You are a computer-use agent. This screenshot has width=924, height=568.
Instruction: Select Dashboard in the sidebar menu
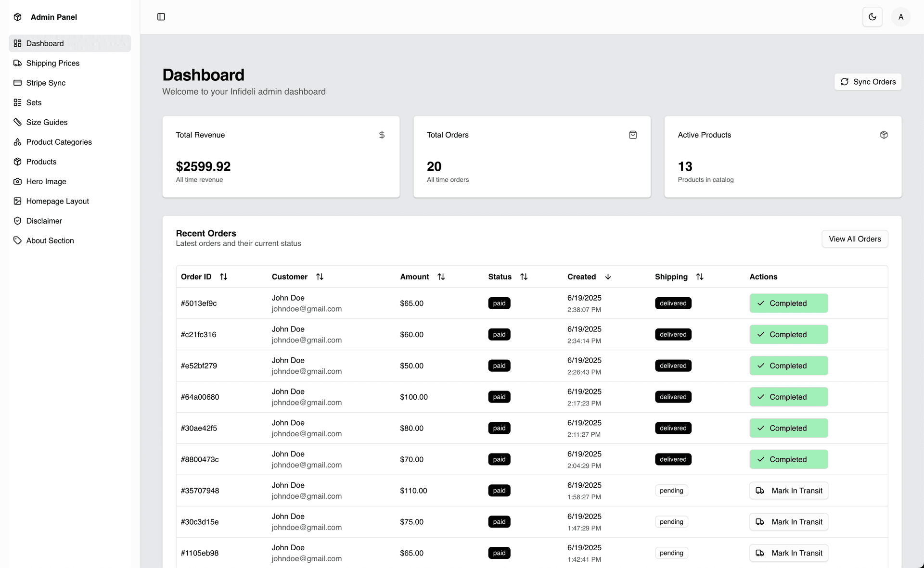[45, 43]
